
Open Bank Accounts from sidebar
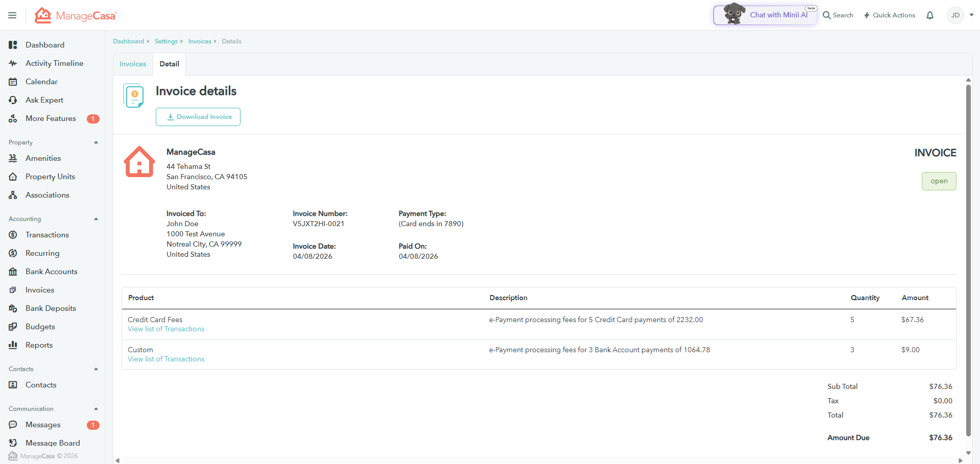pyautogui.click(x=51, y=272)
